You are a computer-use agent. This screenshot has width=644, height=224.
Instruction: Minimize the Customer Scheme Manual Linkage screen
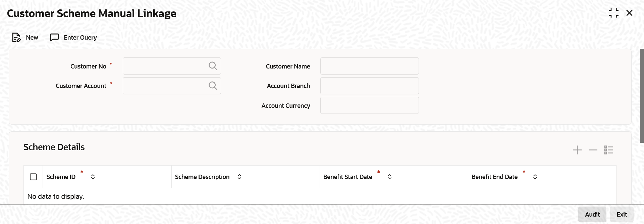coord(613,13)
